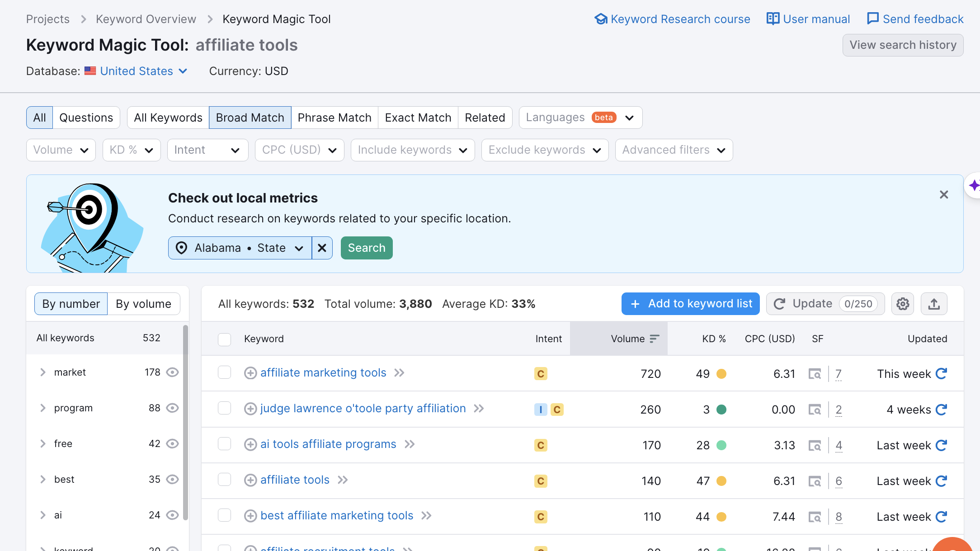This screenshot has height=551, width=980.
Task: Click the Update 0/250 button
Action: (x=825, y=304)
